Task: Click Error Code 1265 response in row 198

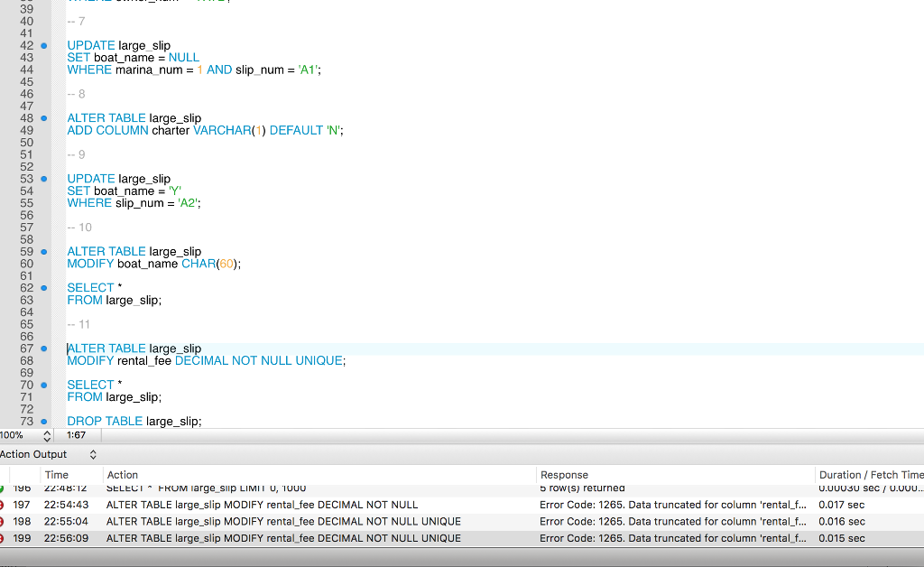Action: click(673, 522)
